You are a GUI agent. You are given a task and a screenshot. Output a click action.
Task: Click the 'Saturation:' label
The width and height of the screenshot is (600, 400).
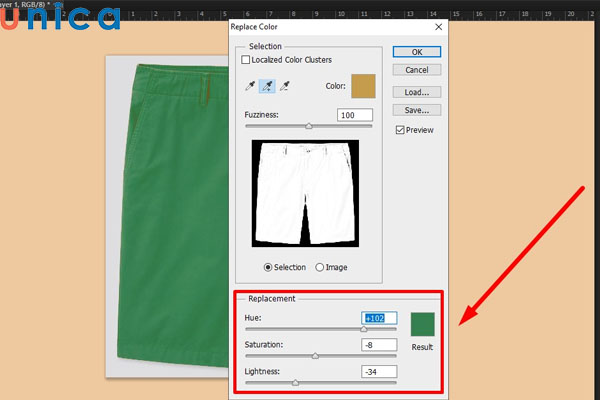click(x=264, y=344)
